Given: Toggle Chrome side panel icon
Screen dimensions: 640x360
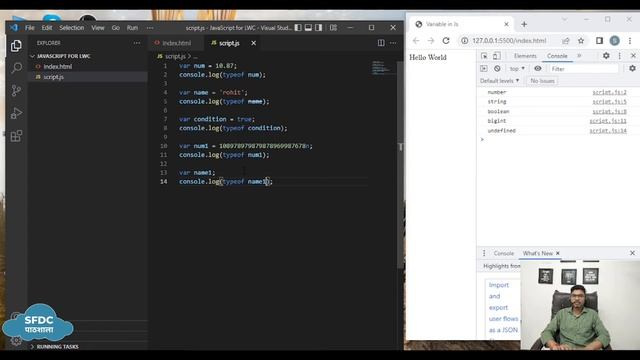Looking at the screenshot, I should pyautogui.click(x=599, y=40).
